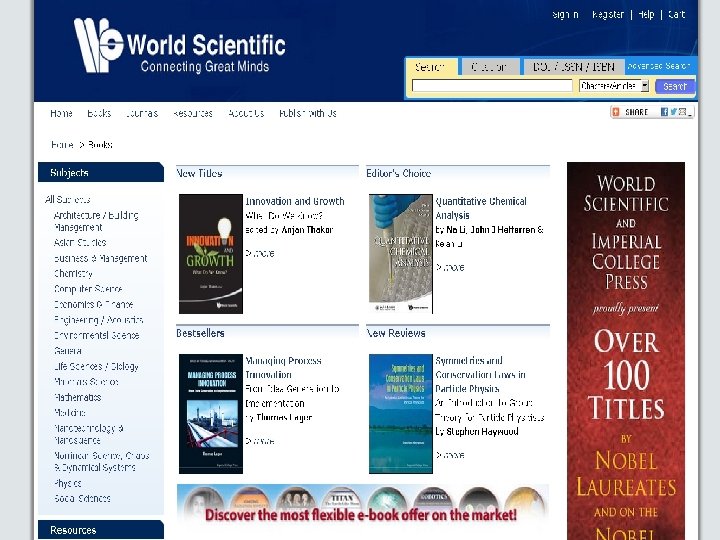Viewport: 720px width, 540px height.
Task: Open Books in navigation menu
Action: pos(99,113)
